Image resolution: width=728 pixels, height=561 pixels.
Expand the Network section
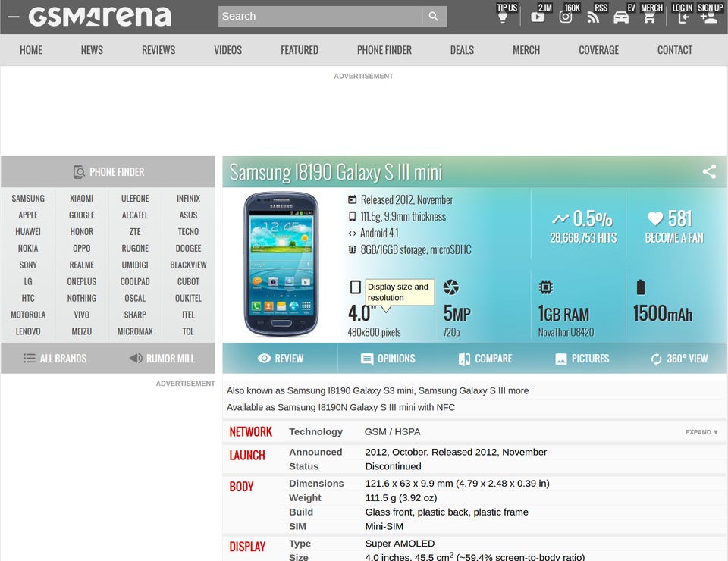click(701, 432)
